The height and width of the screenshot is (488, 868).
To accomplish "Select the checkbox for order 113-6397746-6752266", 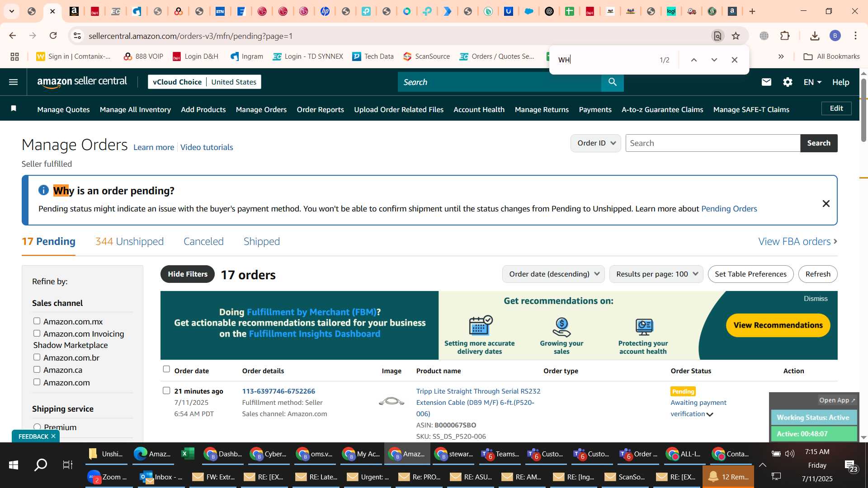I will click(166, 390).
